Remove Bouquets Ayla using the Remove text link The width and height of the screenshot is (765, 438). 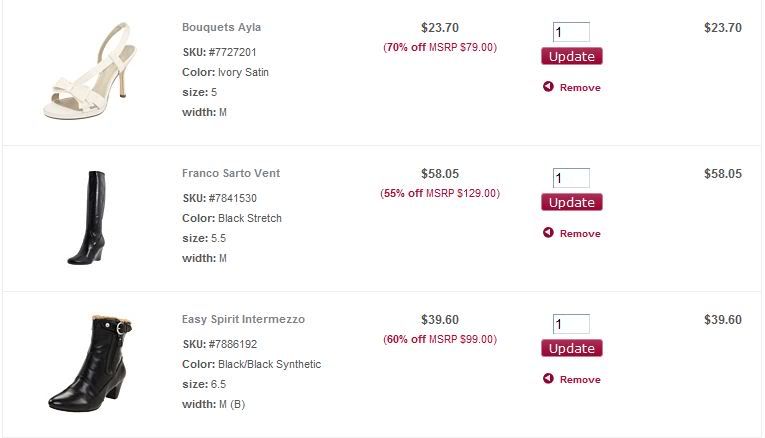[580, 88]
